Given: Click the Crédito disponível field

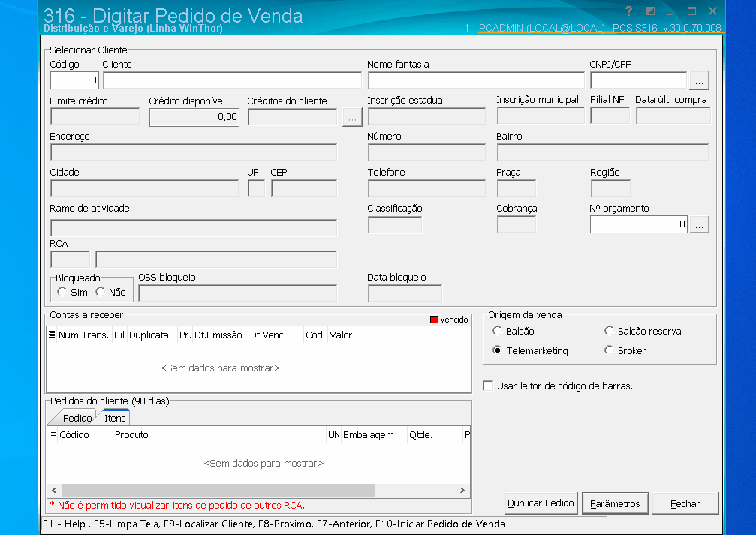Looking at the screenshot, I should (194, 117).
